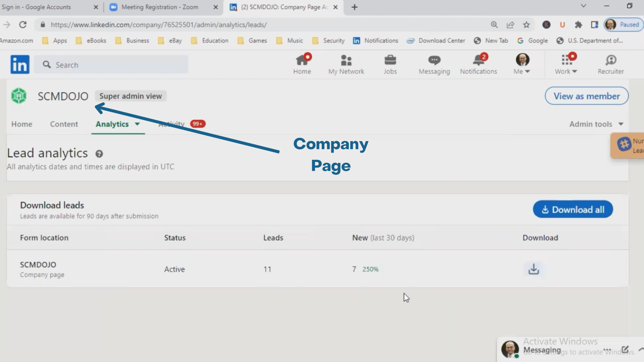644x362 pixels.
Task: Click the Leads column header
Action: [x=273, y=238]
